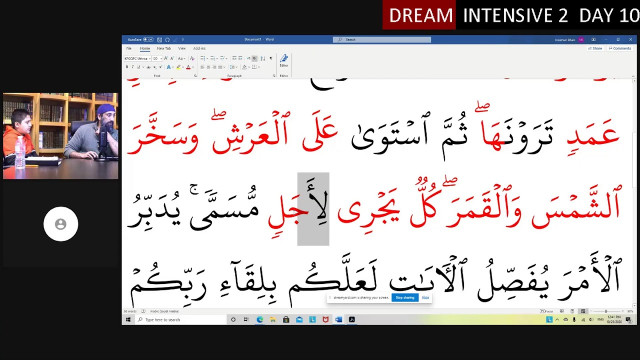
Task: Click the zoom slider in status bar
Action: click(607, 311)
